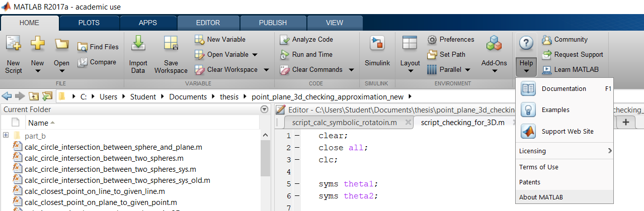Click the up one folder icon
The image size is (644, 211).
[34, 96]
